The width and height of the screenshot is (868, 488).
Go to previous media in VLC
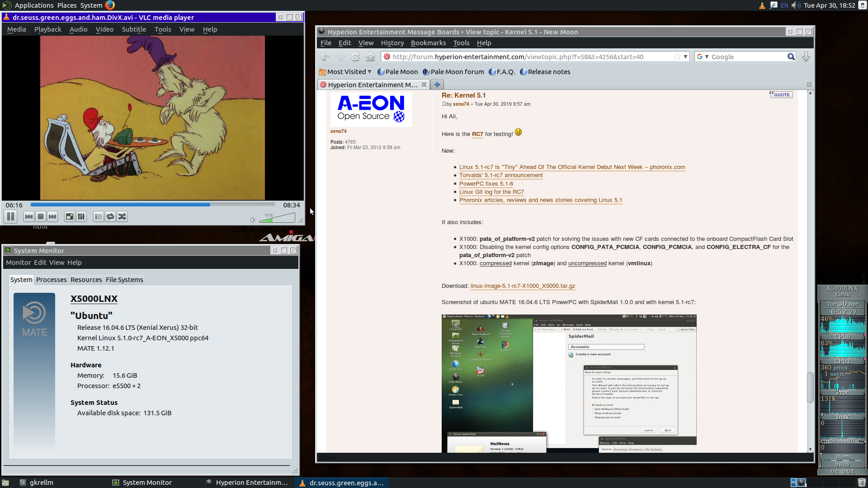coord(29,217)
